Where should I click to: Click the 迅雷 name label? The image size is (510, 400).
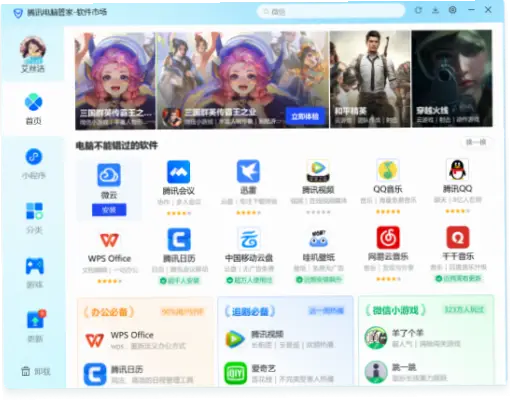tap(248, 190)
